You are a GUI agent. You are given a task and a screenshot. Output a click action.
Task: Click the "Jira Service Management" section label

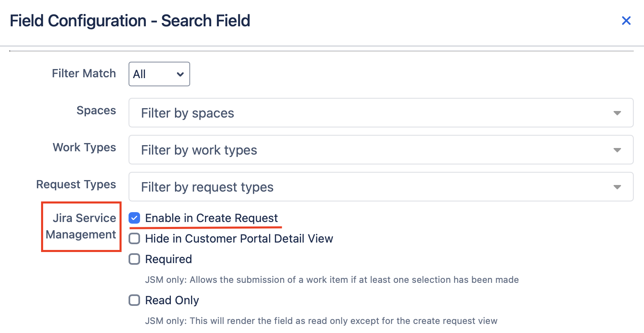point(81,226)
